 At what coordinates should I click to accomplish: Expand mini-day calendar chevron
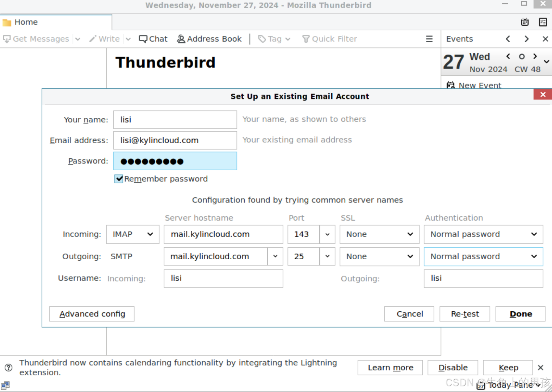[547, 61]
